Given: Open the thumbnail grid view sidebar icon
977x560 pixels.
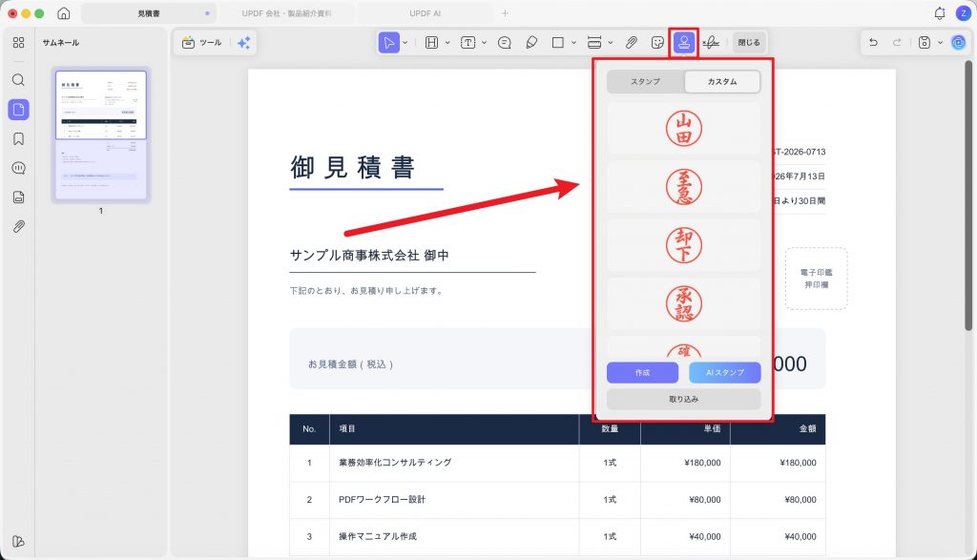Looking at the screenshot, I should tap(19, 42).
